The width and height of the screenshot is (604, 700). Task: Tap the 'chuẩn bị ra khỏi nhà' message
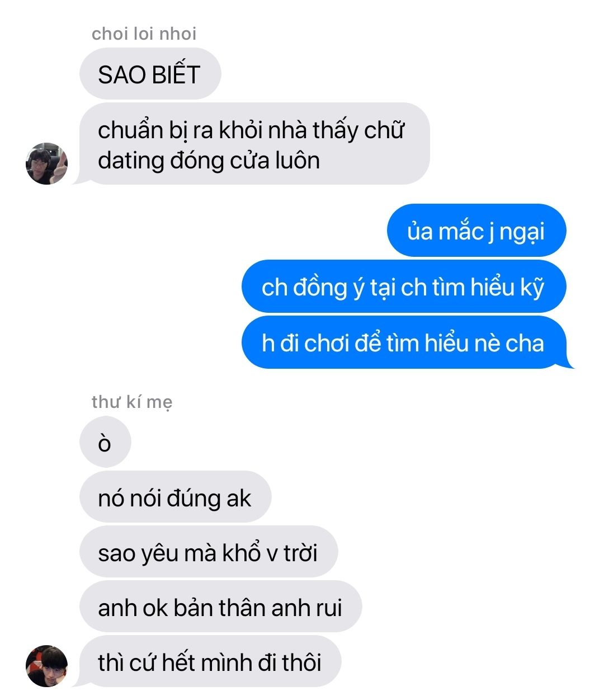point(254,144)
